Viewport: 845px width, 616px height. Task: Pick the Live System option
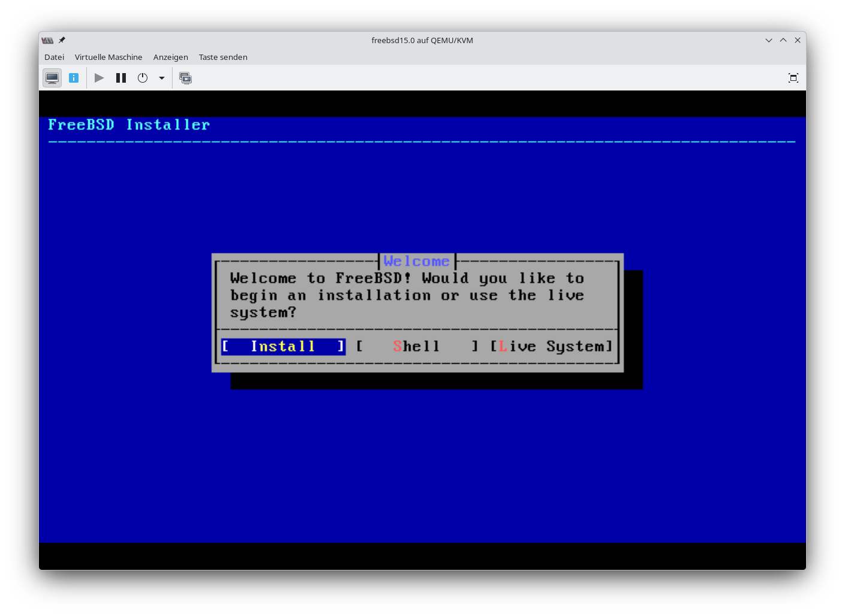[551, 346]
